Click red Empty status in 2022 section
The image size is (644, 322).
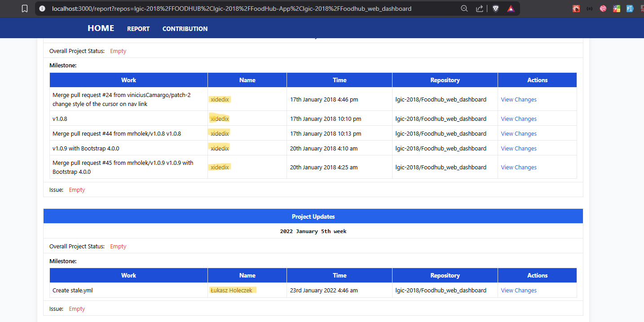tap(118, 247)
